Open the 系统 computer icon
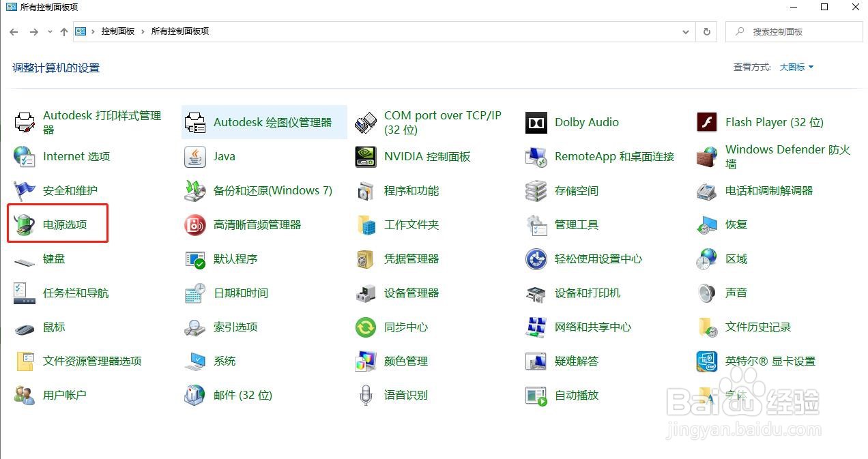 pos(195,361)
